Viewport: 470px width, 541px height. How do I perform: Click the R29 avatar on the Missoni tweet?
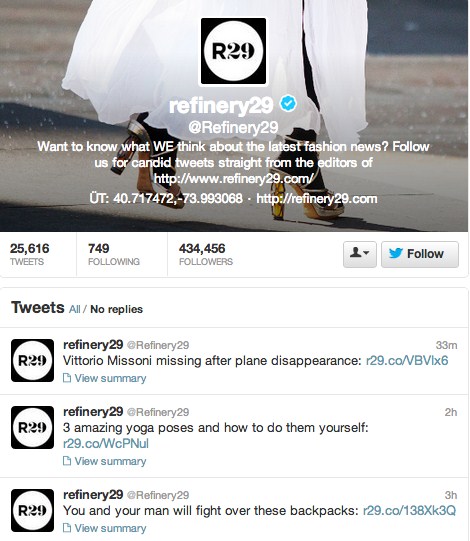pyautogui.click(x=32, y=360)
